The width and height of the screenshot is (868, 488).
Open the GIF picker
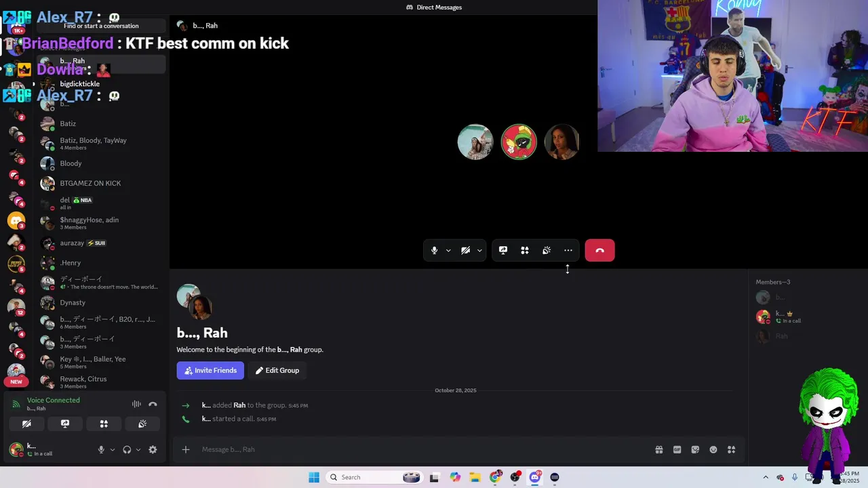click(x=677, y=449)
